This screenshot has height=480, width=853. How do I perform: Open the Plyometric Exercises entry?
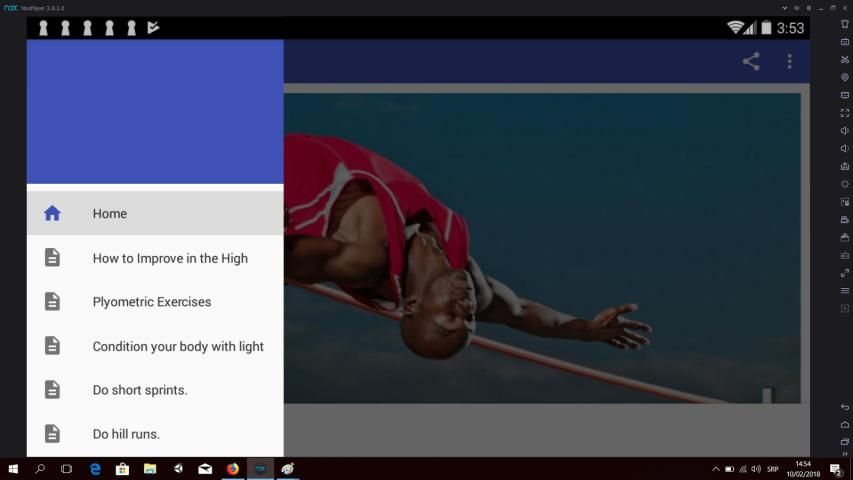152,302
